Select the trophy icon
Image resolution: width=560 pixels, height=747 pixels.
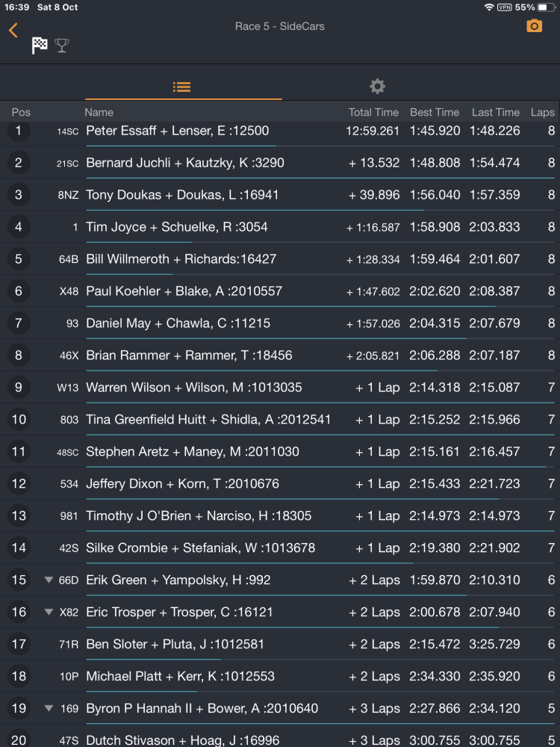tap(62, 46)
